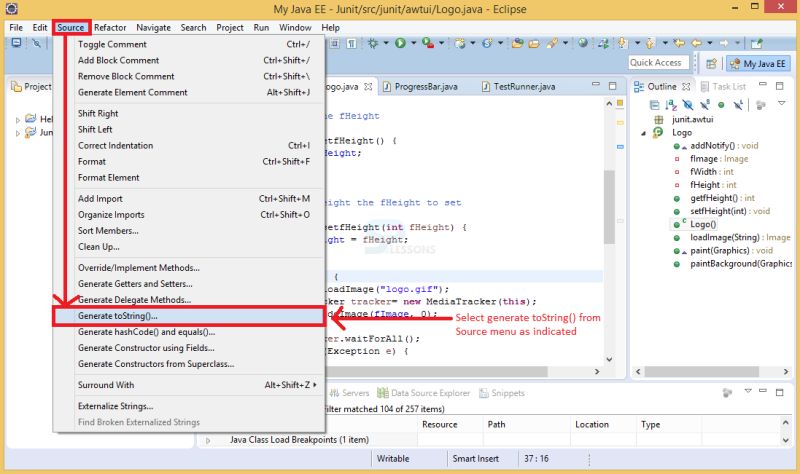Click the green Run button in toolbar
The width and height of the screenshot is (800, 474).
coord(400,43)
